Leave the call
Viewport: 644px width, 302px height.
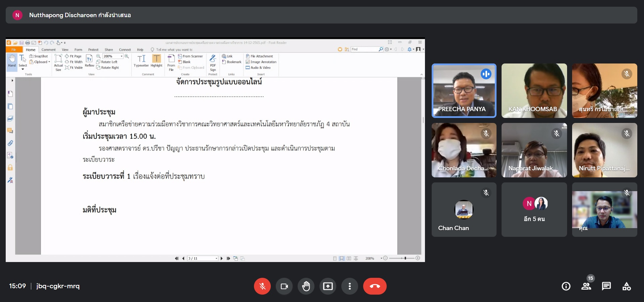click(375, 286)
